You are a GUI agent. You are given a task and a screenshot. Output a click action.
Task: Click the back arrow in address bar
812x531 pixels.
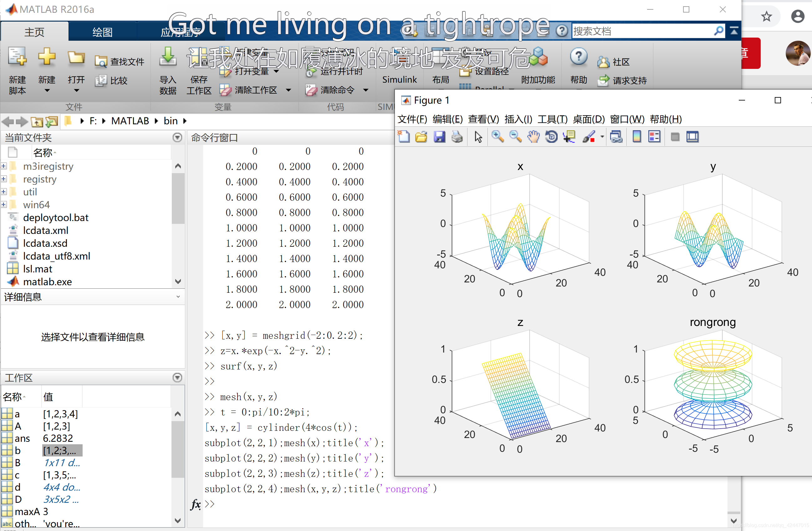point(8,121)
